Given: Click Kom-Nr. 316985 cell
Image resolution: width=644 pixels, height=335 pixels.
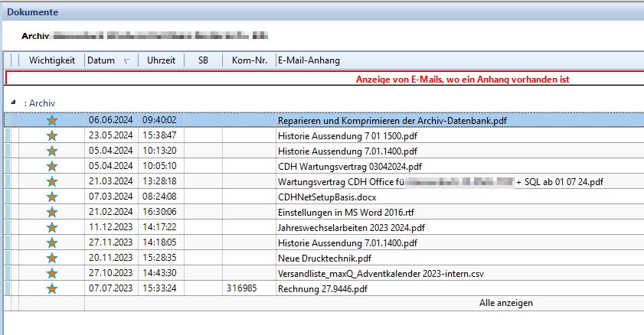Looking at the screenshot, I should [241, 288].
